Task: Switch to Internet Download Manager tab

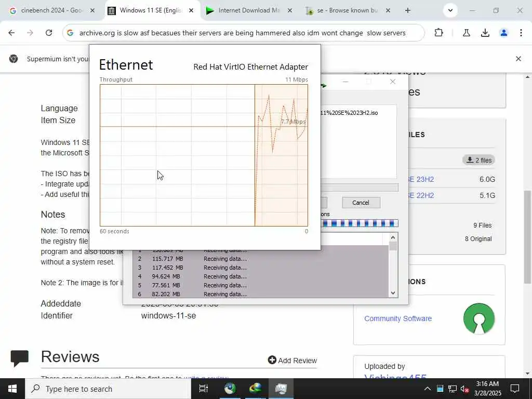Action: (249, 10)
